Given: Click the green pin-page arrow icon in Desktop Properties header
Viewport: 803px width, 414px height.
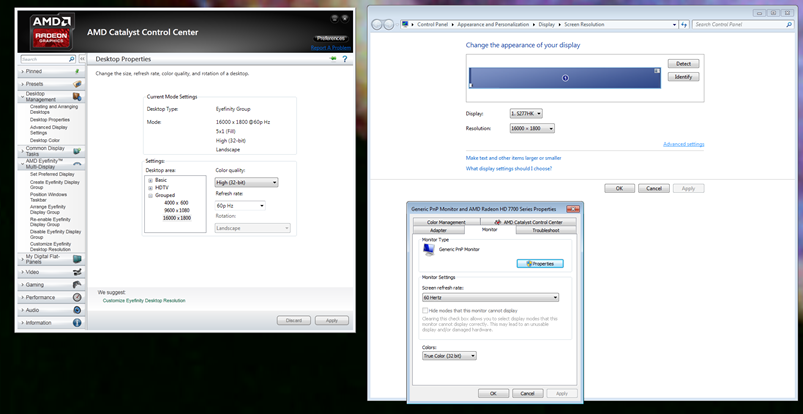Looking at the screenshot, I should coord(333,59).
